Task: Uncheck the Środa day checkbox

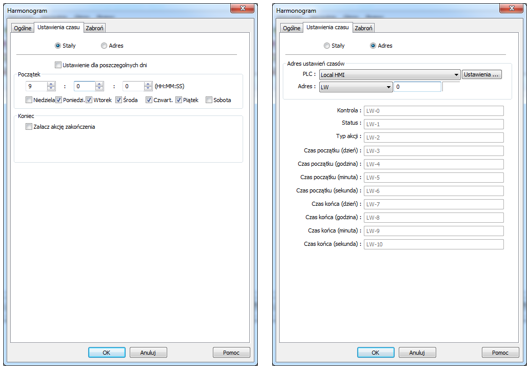Action: tap(119, 100)
